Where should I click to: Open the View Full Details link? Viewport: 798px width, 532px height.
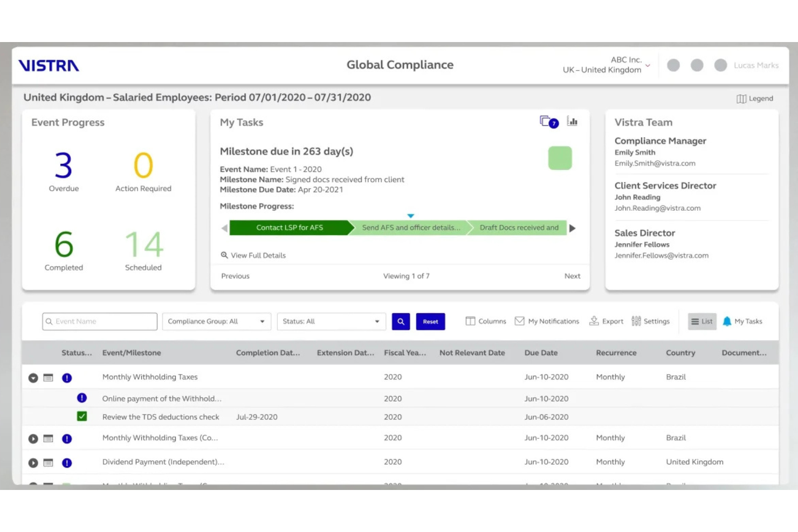coord(258,255)
